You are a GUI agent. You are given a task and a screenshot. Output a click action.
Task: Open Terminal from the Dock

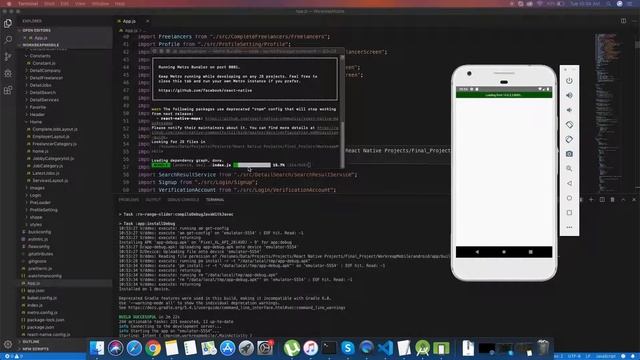329,348
